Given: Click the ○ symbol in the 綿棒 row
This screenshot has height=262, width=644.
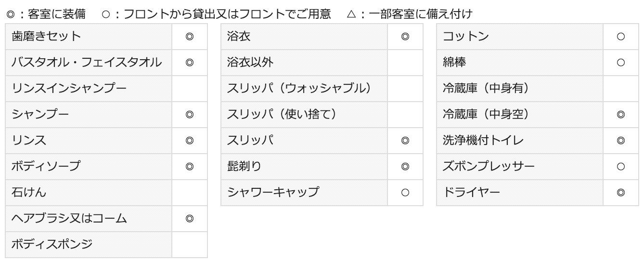Looking at the screenshot, I should pyautogui.click(x=621, y=63).
